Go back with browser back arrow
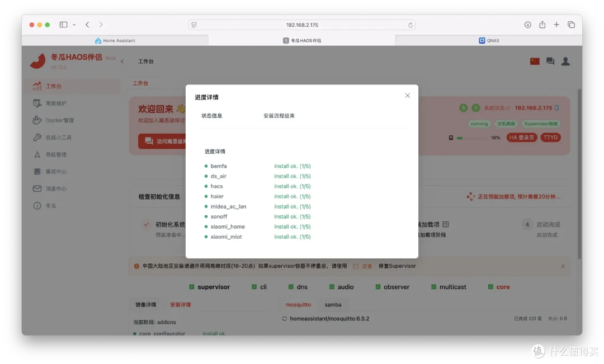This screenshot has width=604, height=364. coord(87,25)
